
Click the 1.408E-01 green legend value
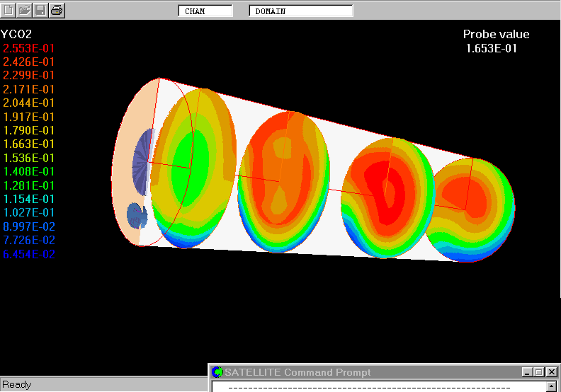coord(29,171)
